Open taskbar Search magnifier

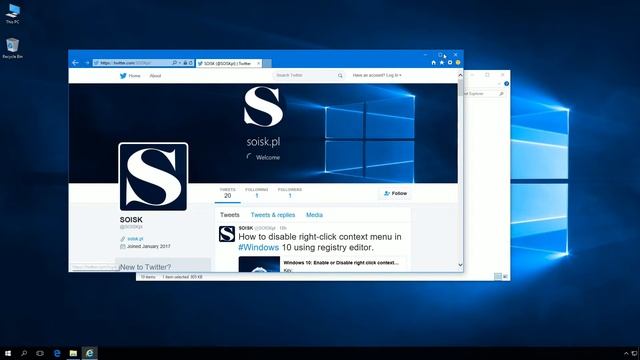pyautogui.click(x=24, y=353)
